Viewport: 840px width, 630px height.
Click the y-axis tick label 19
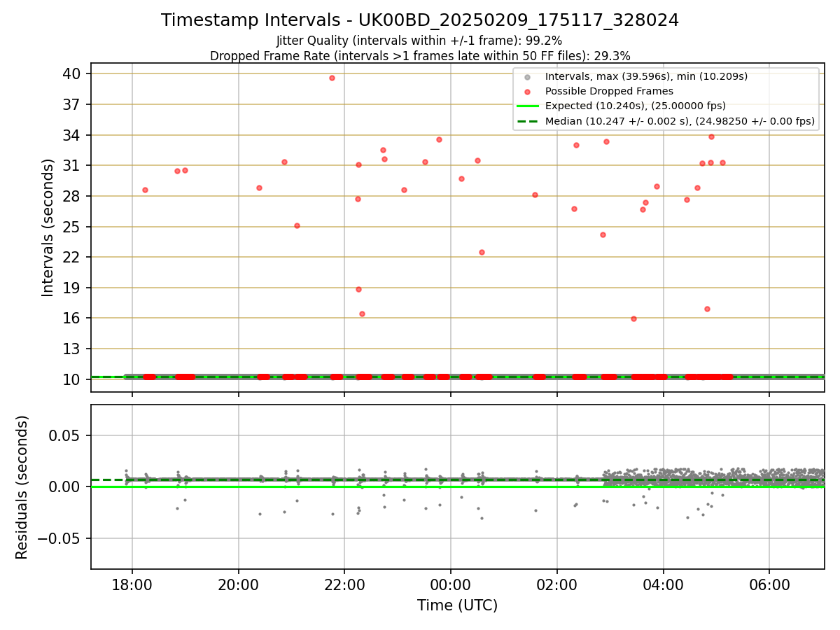(x=71, y=288)
